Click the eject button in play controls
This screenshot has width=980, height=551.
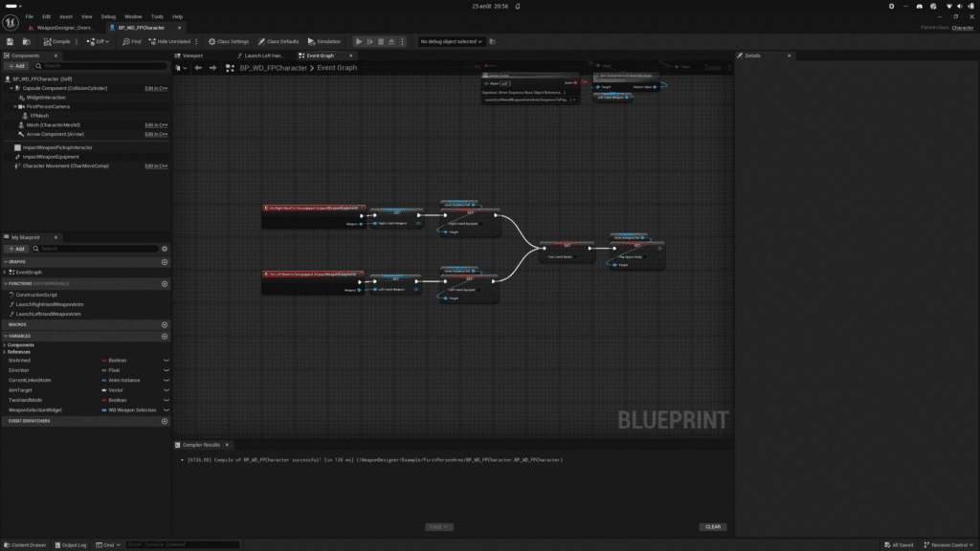click(x=391, y=42)
